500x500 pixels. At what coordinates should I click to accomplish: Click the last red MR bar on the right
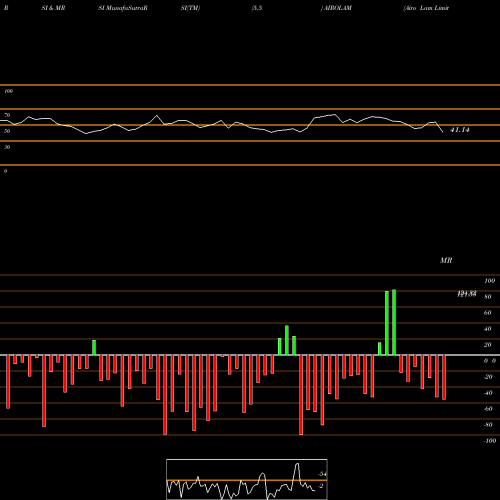[444, 377]
